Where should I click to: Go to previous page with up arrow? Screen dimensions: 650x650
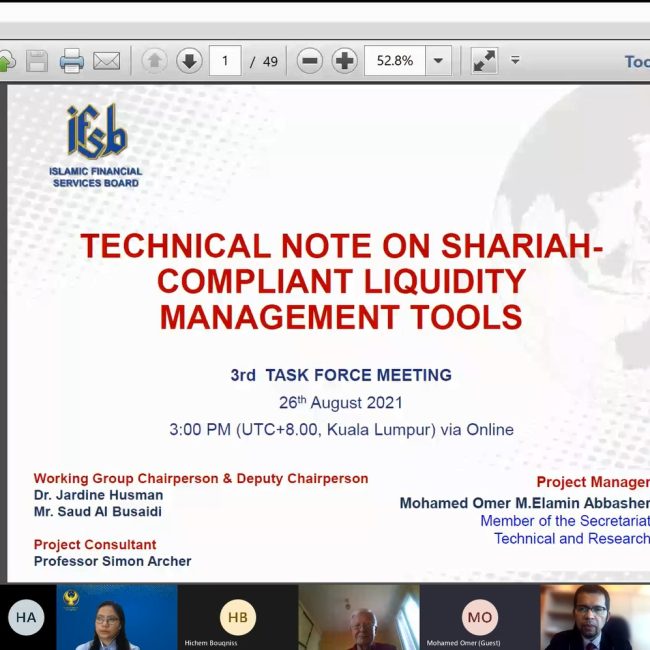[155, 61]
